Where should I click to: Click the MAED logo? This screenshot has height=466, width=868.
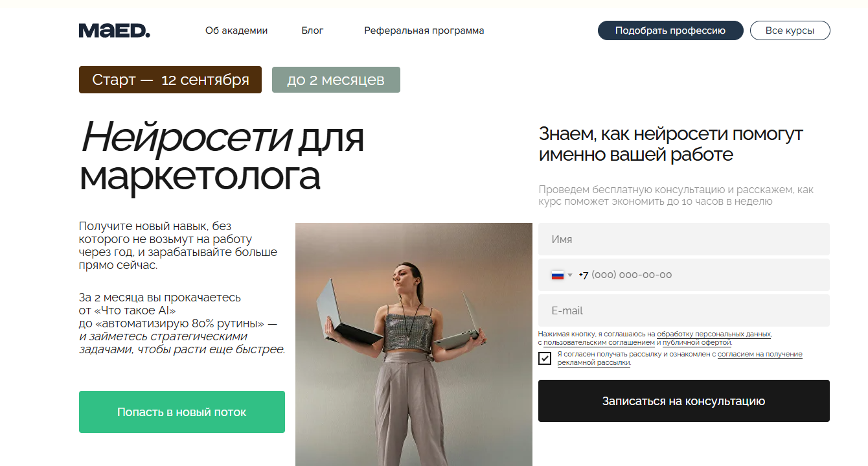pos(114,30)
